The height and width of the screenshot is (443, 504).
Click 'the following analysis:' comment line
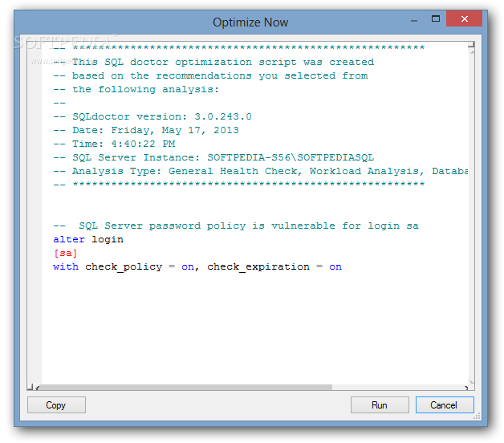(136, 89)
